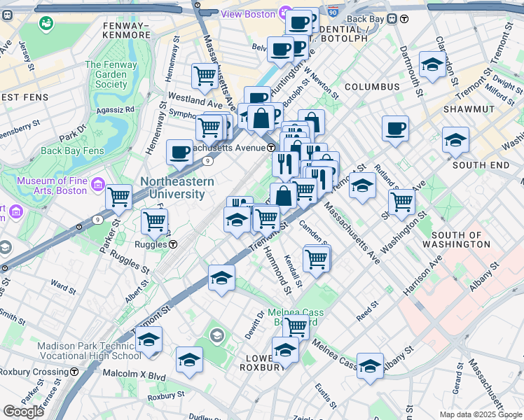Click shopping cart marker over Melnea Cass Boulevard label
The width and height of the screenshot is (524, 420).
pos(296,326)
